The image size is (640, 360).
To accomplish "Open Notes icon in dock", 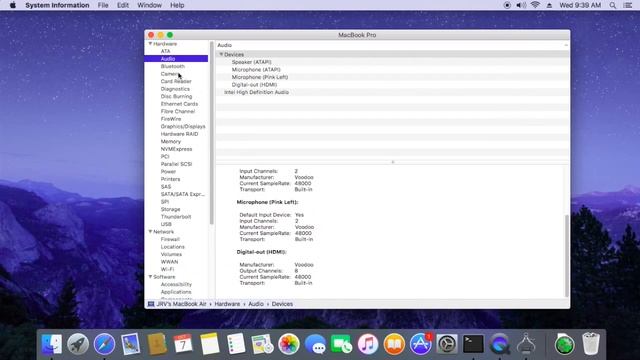I will tap(210, 344).
